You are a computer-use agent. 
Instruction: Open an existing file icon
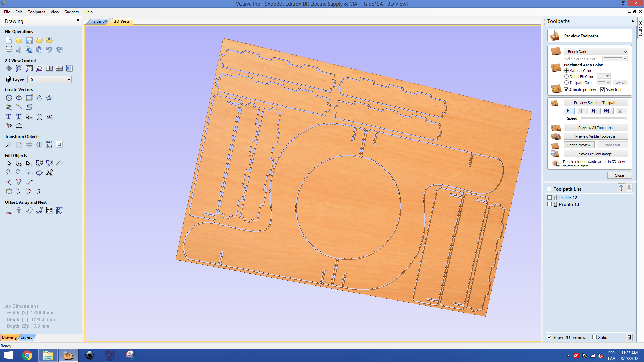(19, 40)
